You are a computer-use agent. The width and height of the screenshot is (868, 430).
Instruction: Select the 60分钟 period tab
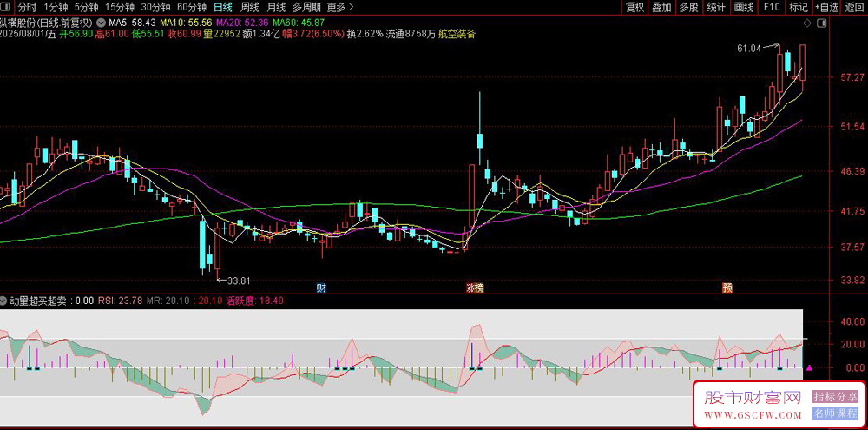click(192, 7)
